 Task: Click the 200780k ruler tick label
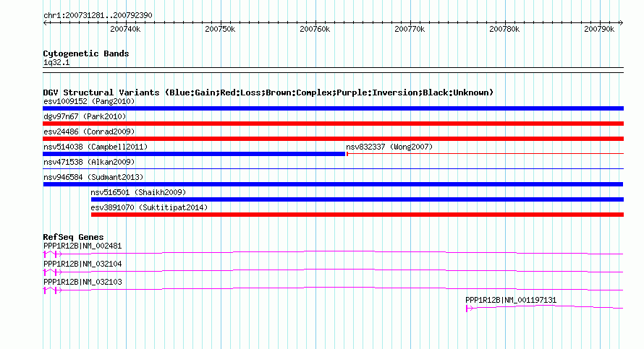[505, 29]
